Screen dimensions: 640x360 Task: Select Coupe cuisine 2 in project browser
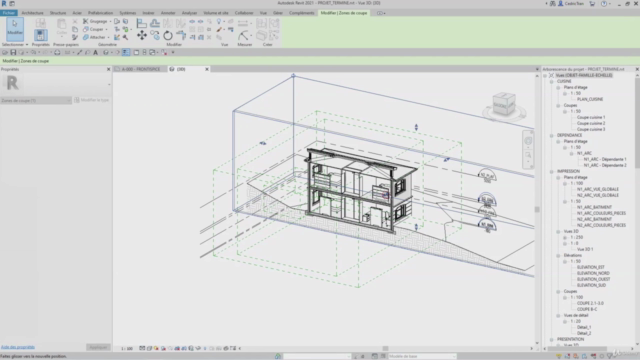point(591,123)
